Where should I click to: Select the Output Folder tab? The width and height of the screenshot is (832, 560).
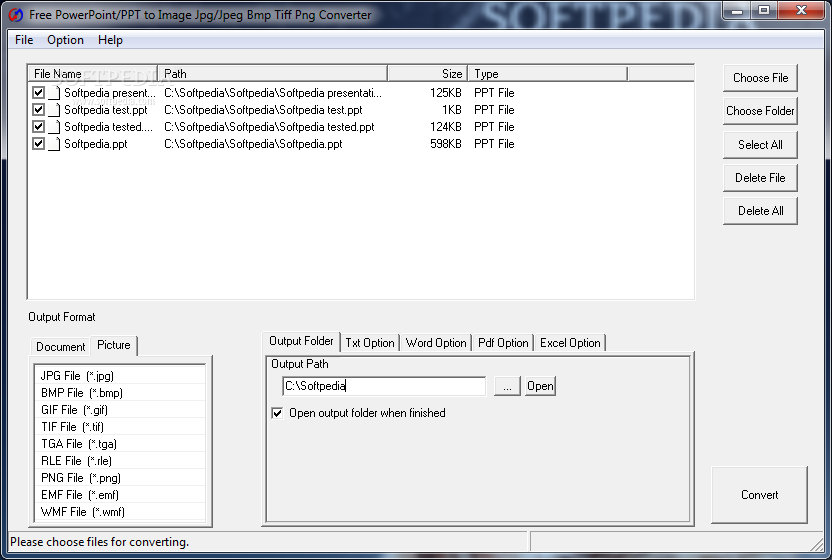(301, 341)
